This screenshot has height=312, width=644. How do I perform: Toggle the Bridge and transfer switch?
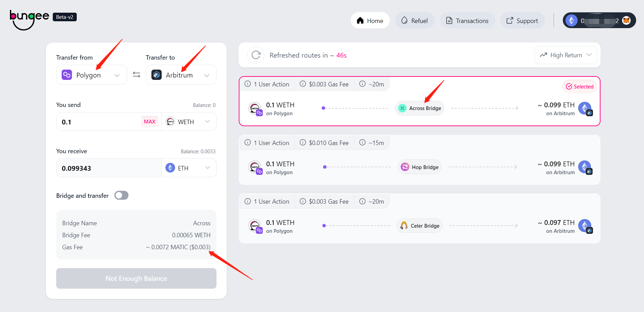(x=121, y=195)
